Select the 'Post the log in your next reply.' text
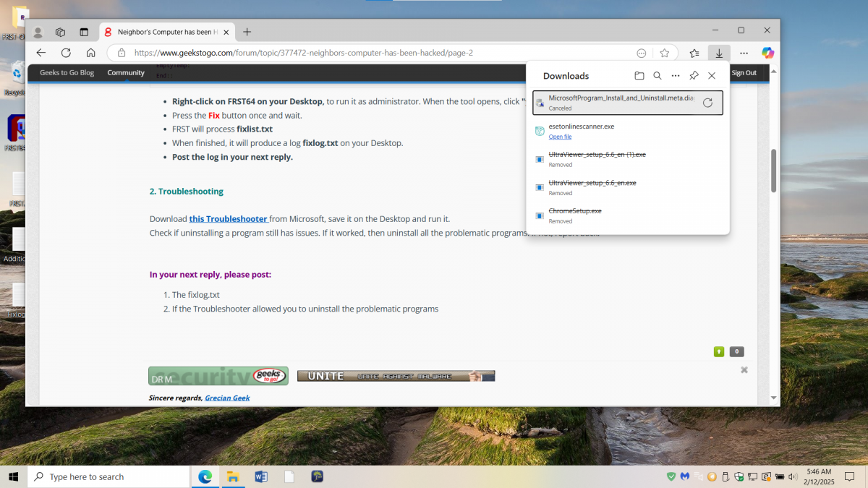 click(x=232, y=157)
